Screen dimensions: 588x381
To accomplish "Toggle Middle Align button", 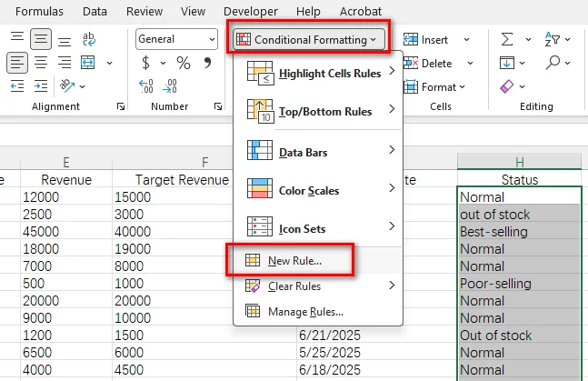I will tap(41, 39).
